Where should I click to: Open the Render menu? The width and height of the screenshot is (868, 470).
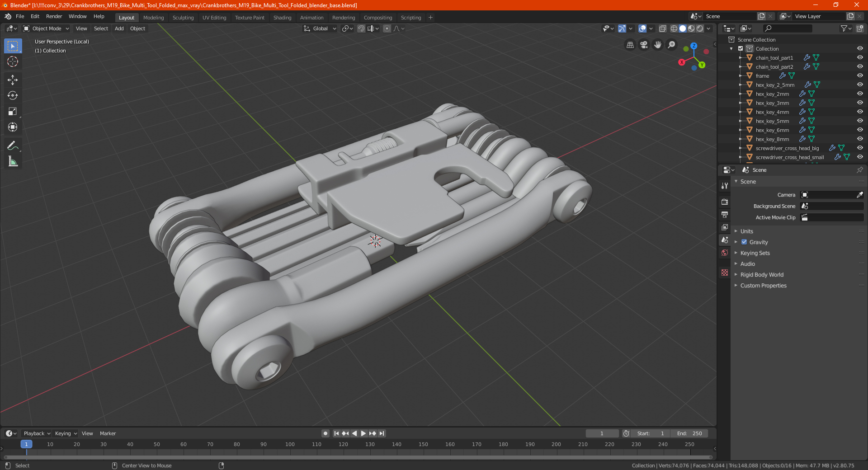[x=54, y=16]
